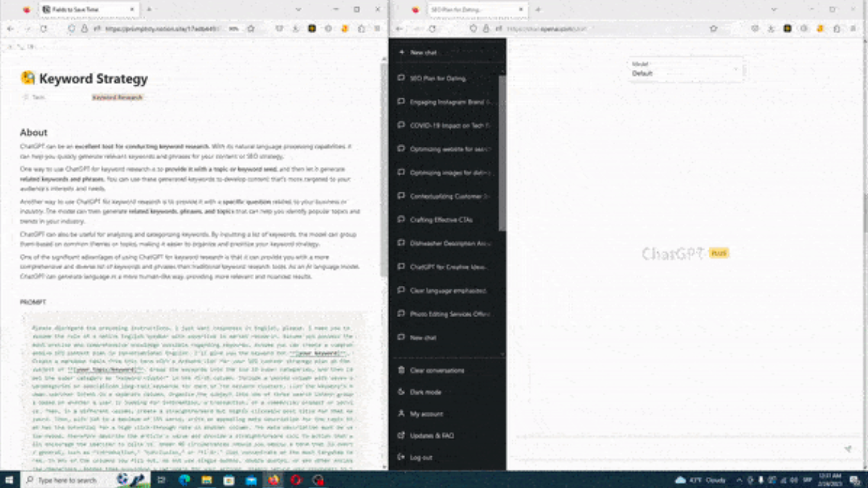Open a new tab in the right browser window
The image size is (868, 488).
[x=538, y=10]
